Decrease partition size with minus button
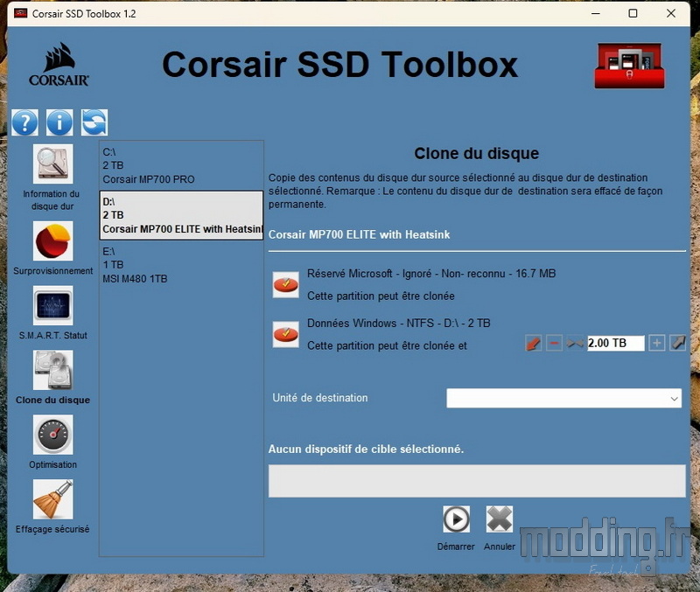This screenshot has height=592, width=700. point(554,343)
